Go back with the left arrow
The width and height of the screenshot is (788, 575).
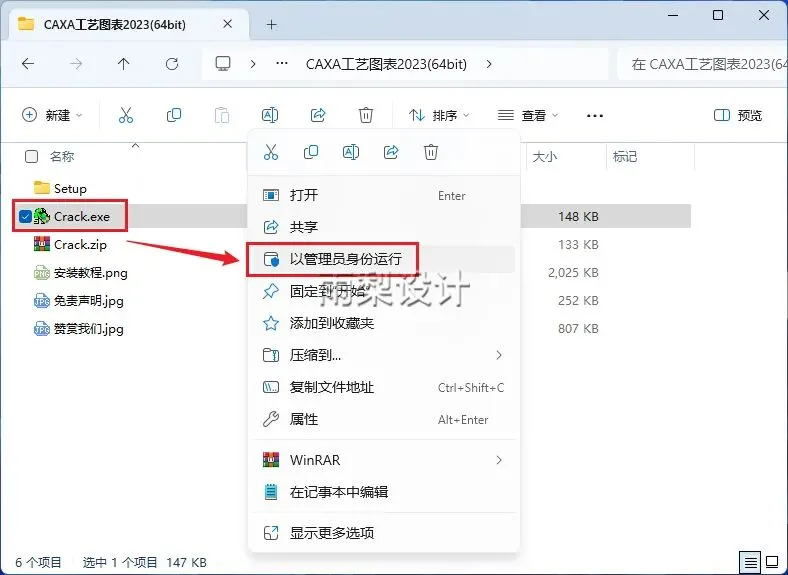pyautogui.click(x=28, y=64)
